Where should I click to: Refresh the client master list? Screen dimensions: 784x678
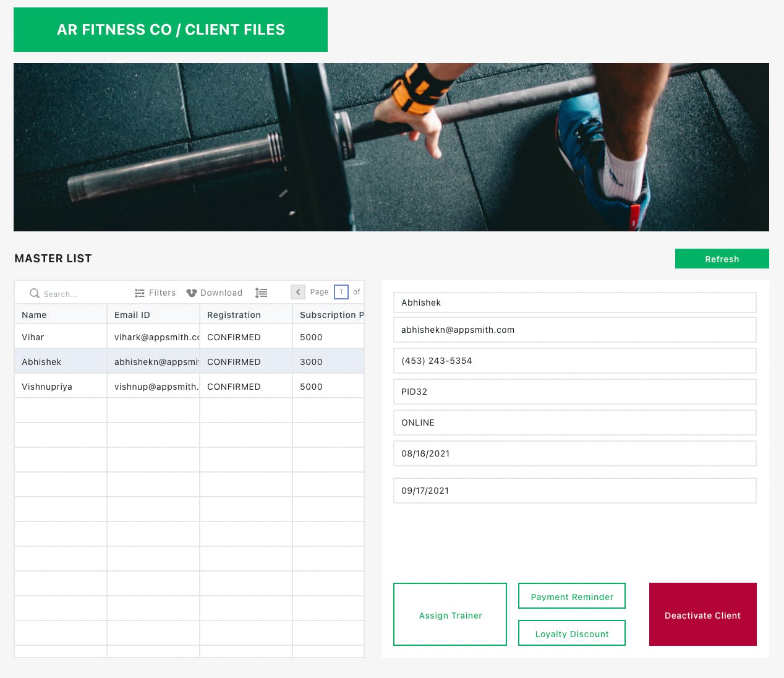click(x=722, y=259)
